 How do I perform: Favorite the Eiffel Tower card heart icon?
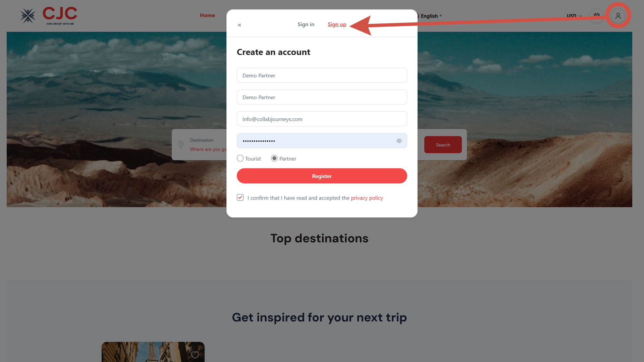click(x=195, y=355)
